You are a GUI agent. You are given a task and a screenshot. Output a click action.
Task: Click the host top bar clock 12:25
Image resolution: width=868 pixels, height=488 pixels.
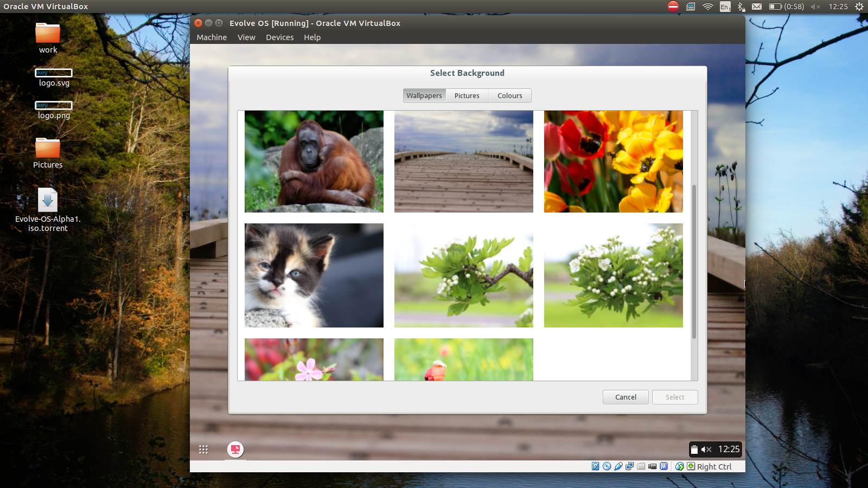tap(838, 7)
